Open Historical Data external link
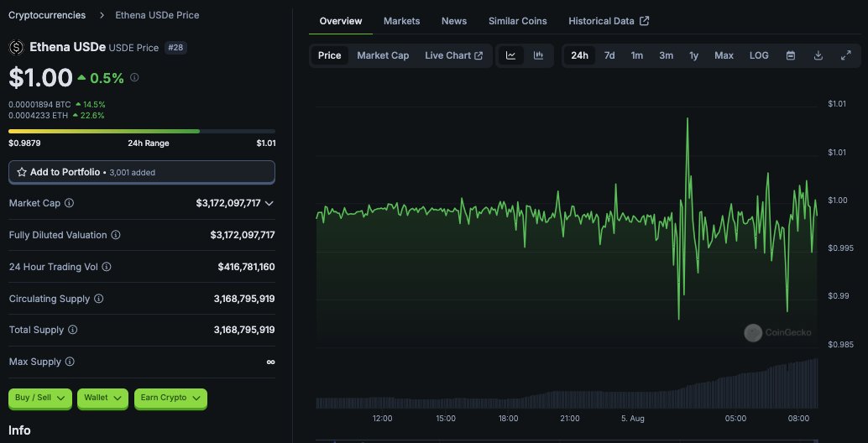Image resolution: width=868 pixels, height=443 pixels. [609, 21]
